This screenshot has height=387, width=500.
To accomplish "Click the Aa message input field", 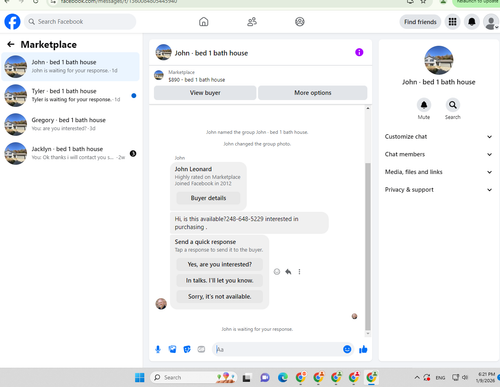I will (x=277, y=349).
